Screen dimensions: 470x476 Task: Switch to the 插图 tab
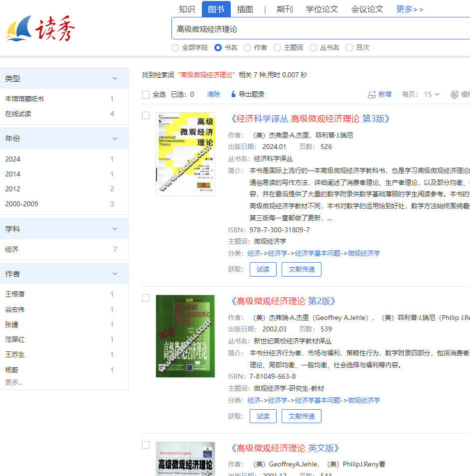[x=245, y=9]
